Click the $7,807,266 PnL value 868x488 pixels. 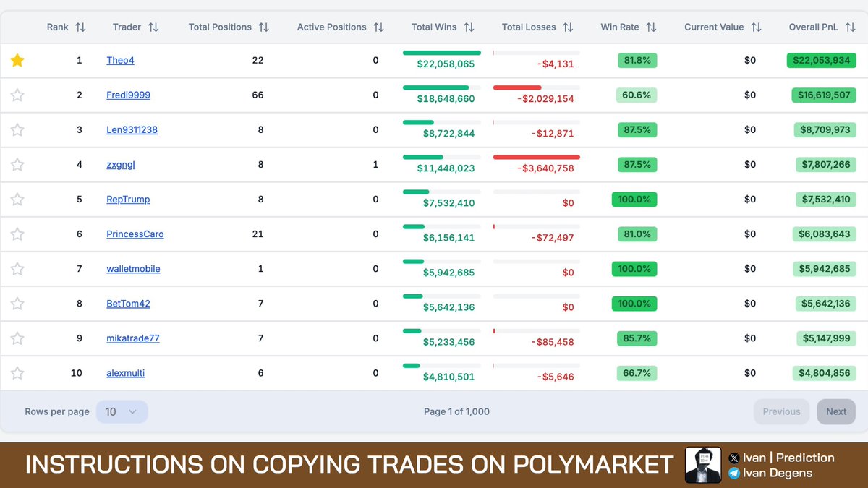pyautogui.click(x=825, y=165)
